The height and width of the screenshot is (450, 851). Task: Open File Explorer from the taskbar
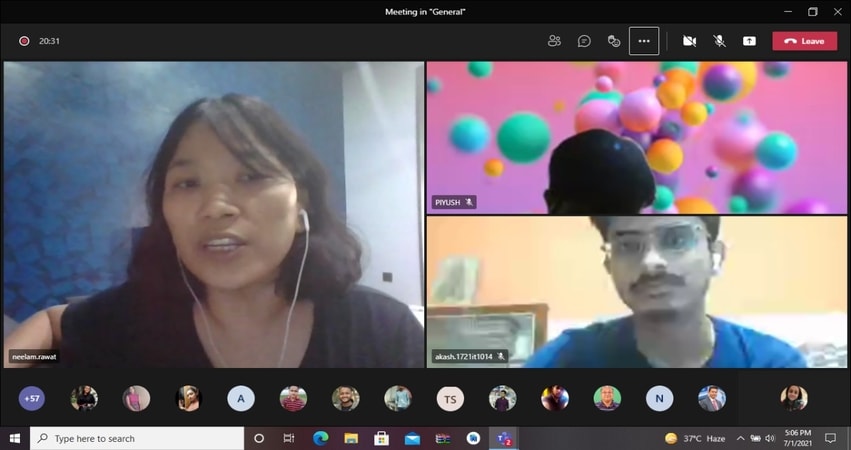[351, 438]
